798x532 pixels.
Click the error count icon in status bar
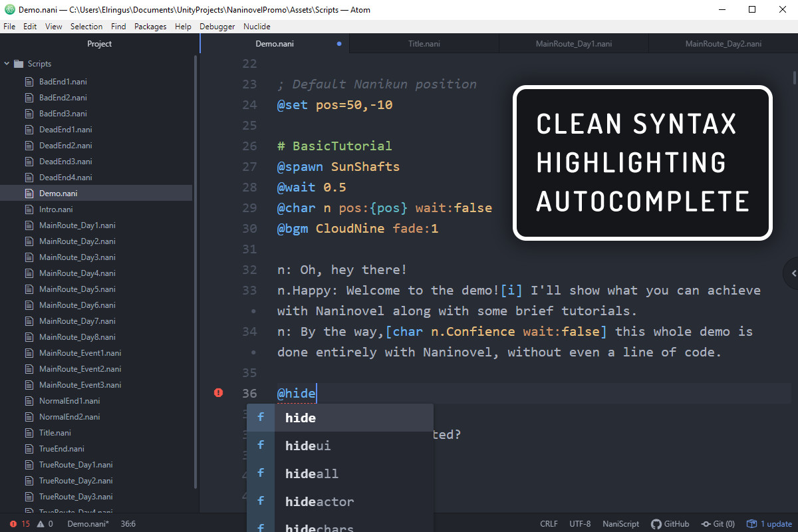tap(13, 524)
